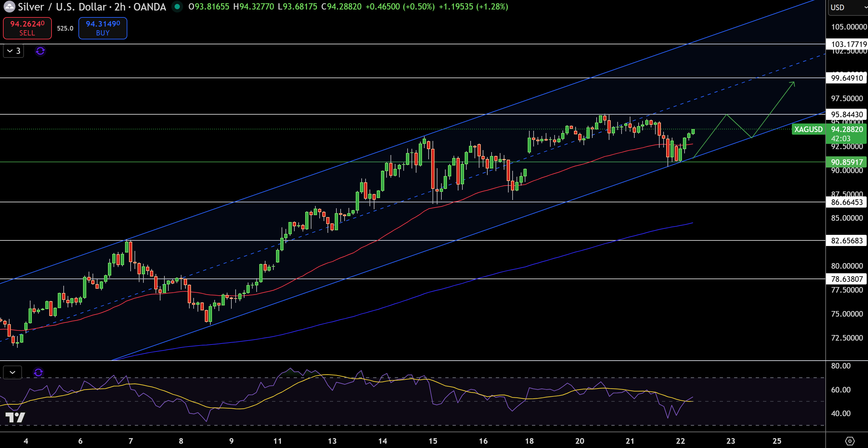This screenshot has width=868, height=448.
Task: Click the SELL 94.26240 button
Action: click(27, 28)
